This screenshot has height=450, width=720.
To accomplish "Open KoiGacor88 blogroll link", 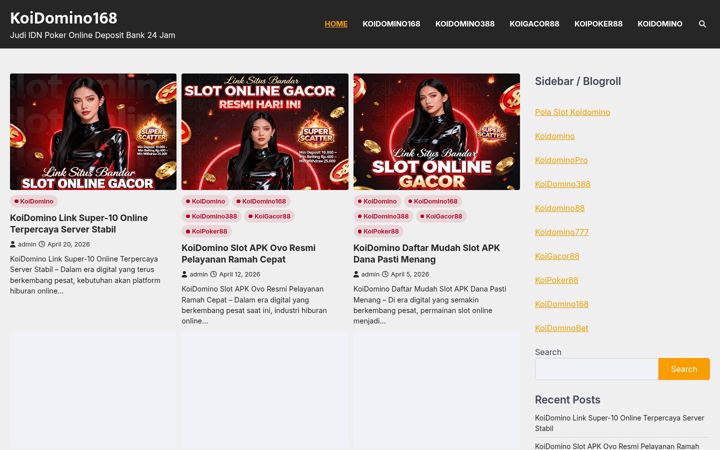I will click(557, 256).
